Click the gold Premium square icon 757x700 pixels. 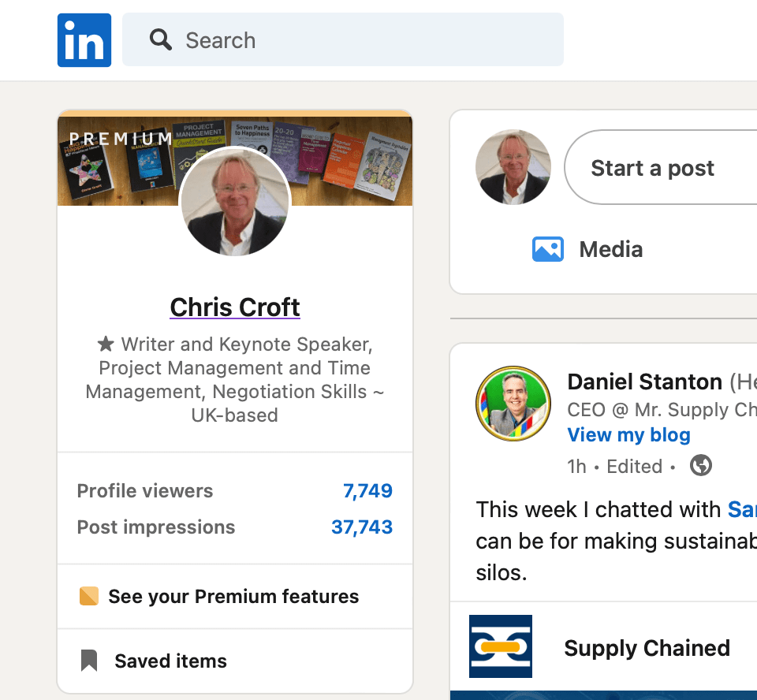click(89, 596)
